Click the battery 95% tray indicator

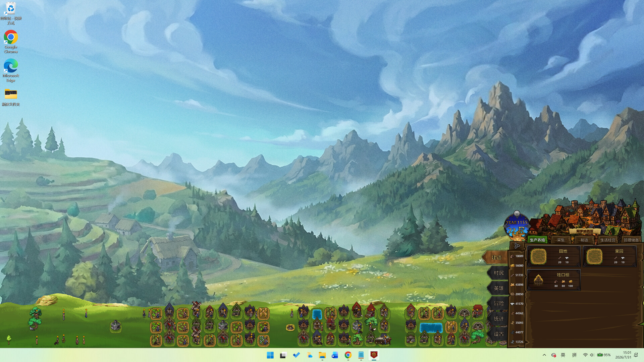604,355
